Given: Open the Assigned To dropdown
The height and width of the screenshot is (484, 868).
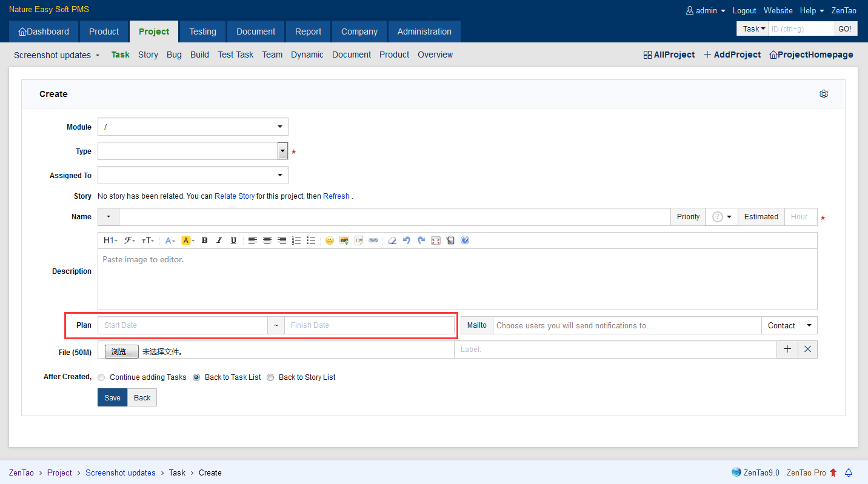Looking at the screenshot, I should click(x=193, y=175).
